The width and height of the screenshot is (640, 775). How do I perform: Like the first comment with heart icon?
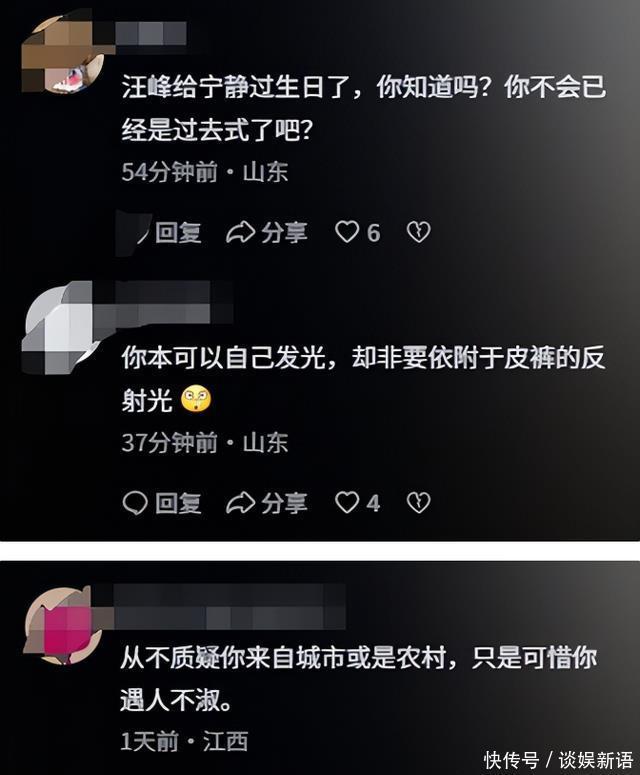(x=347, y=232)
